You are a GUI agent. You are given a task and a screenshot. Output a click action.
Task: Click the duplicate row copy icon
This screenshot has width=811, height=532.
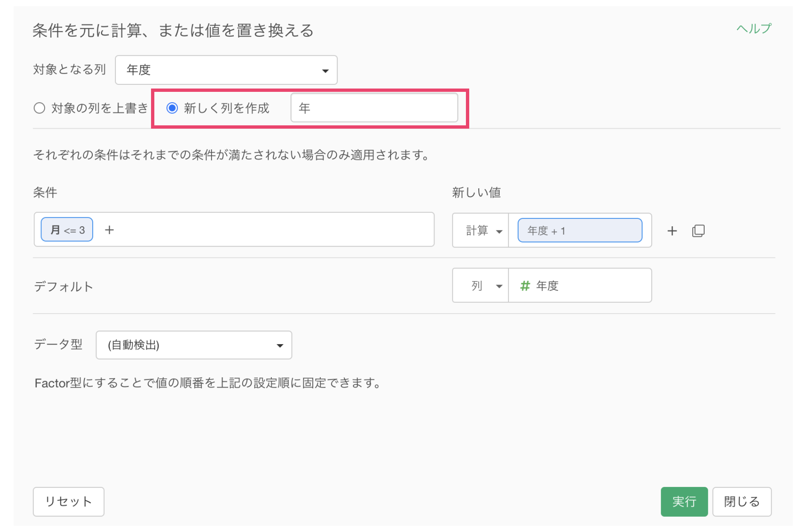[x=698, y=231]
